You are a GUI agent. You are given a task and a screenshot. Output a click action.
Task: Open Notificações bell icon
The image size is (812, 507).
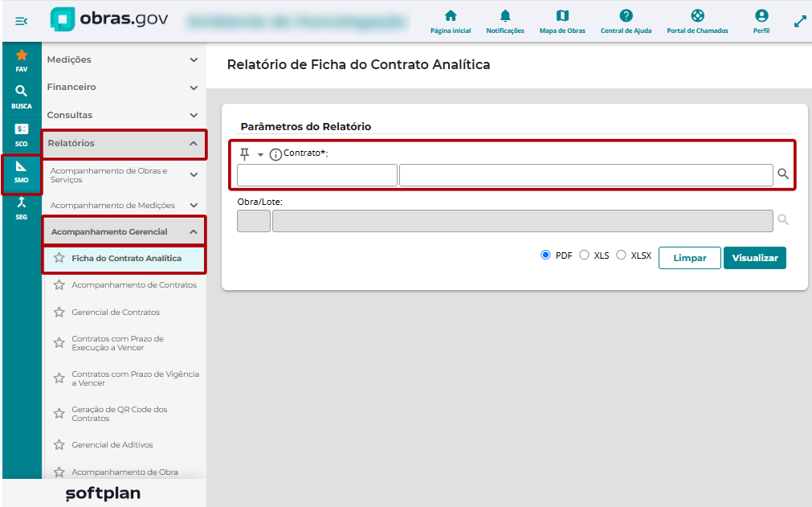[x=505, y=22]
